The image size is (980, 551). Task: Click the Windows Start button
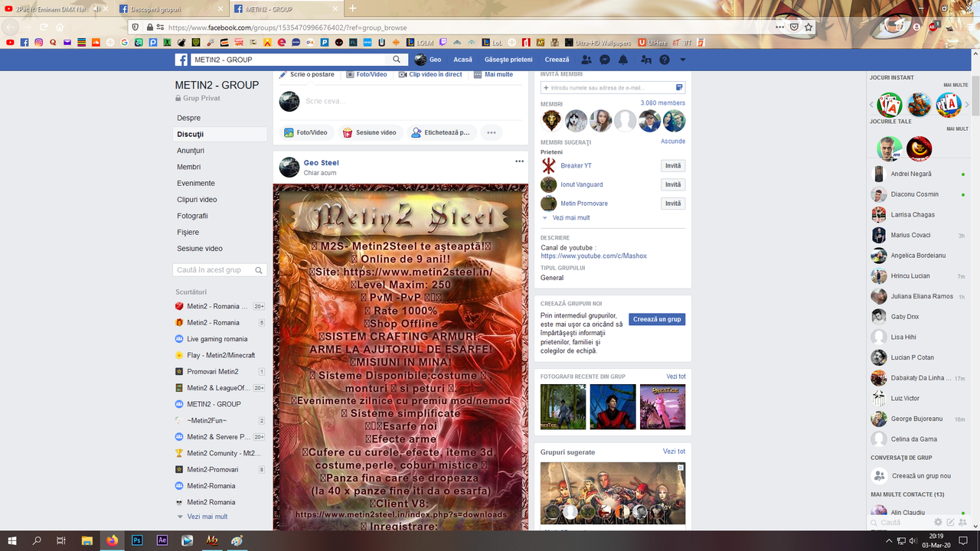(11, 540)
